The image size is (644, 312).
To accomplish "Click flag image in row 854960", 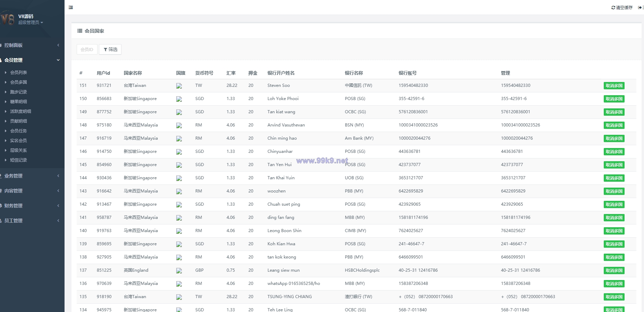I will (x=179, y=165).
